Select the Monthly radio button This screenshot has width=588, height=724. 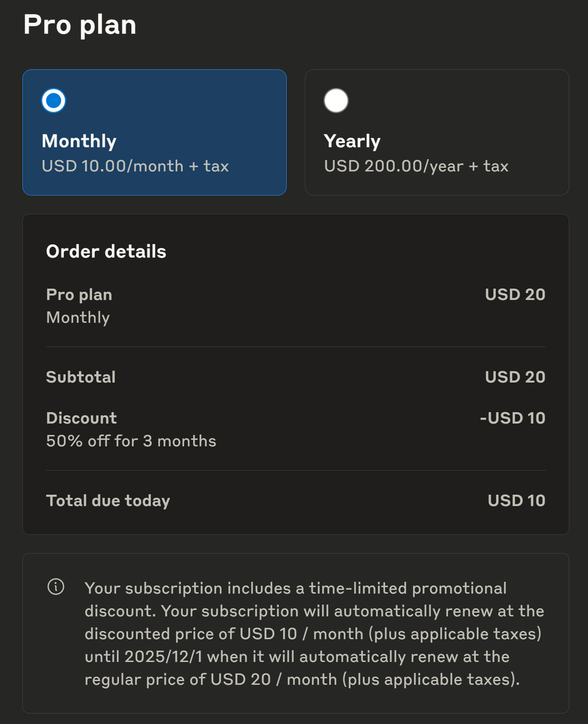[x=54, y=101]
